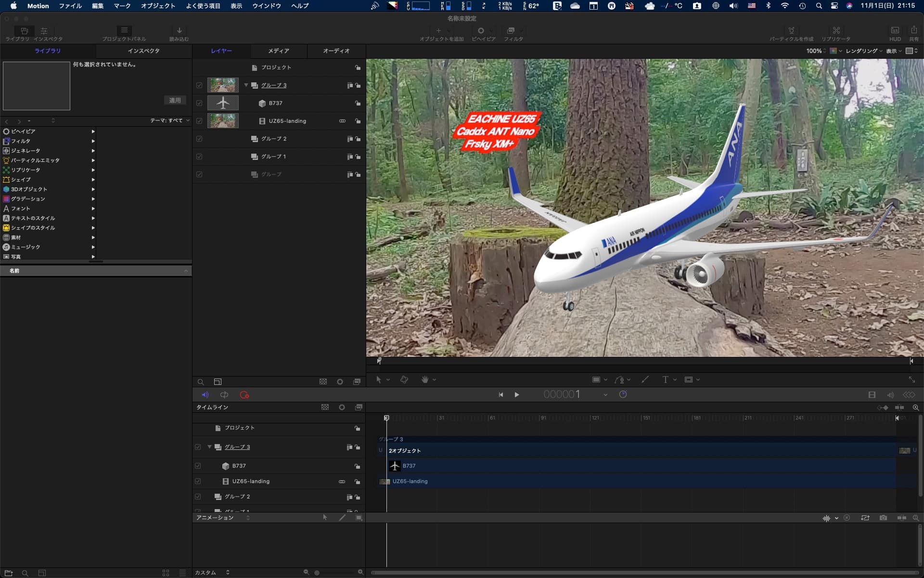Click the Apply (適用) button
Viewport: 924px width, 578px height.
tap(175, 100)
